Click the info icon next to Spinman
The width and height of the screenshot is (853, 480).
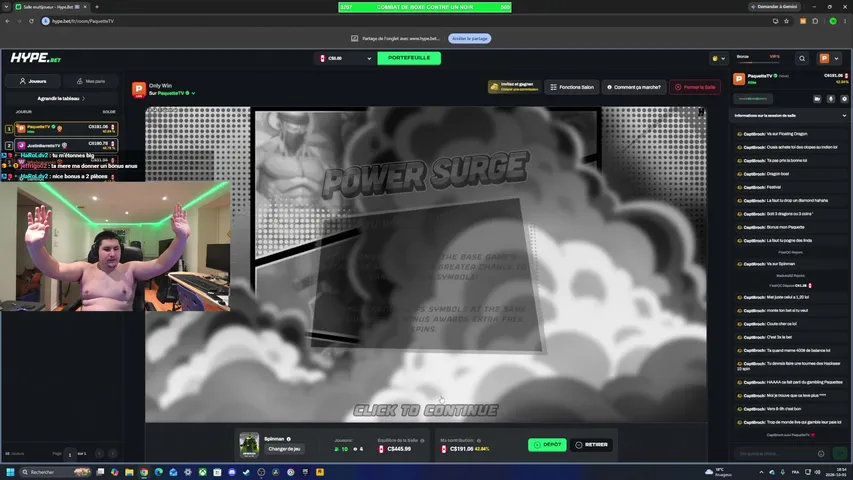289,439
